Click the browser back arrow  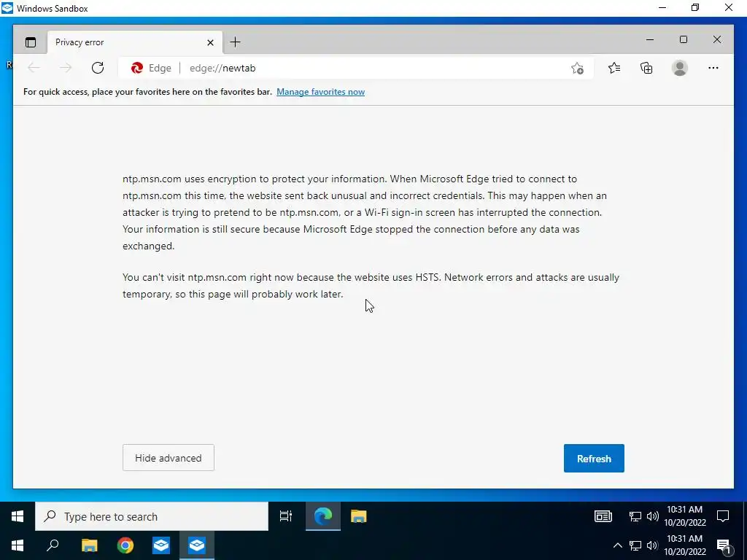(x=34, y=68)
